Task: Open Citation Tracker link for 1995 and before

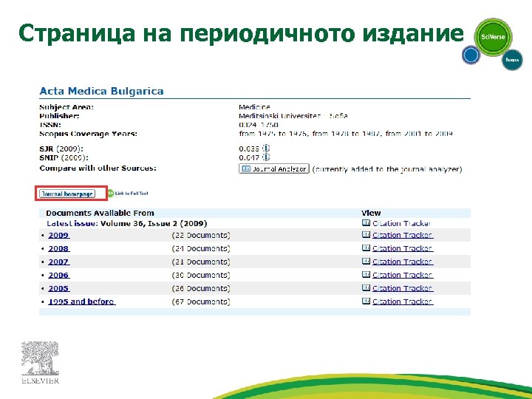Action: point(403,301)
